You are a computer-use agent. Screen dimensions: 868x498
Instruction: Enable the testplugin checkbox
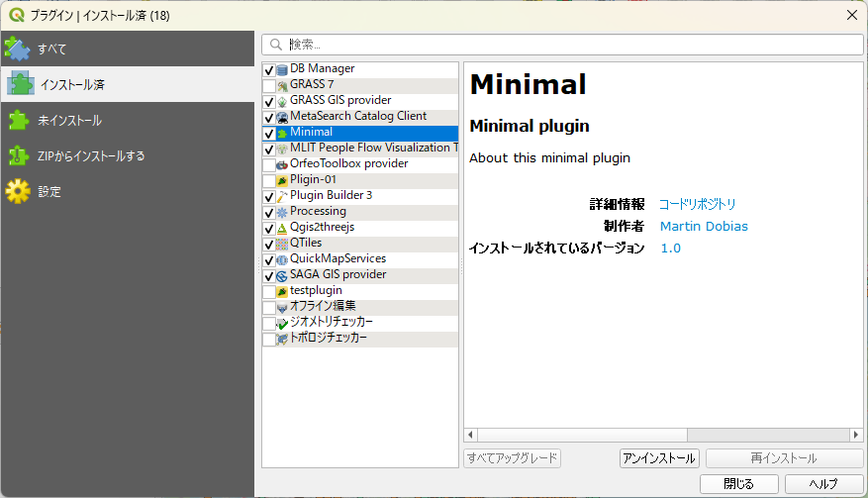pos(269,292)
